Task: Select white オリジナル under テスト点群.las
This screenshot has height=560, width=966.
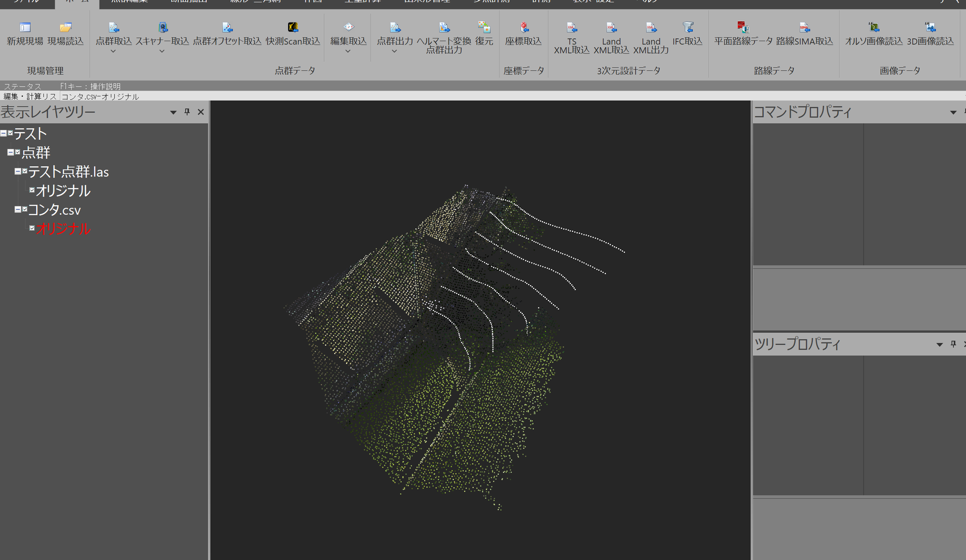Action: [x=63, y=191]
